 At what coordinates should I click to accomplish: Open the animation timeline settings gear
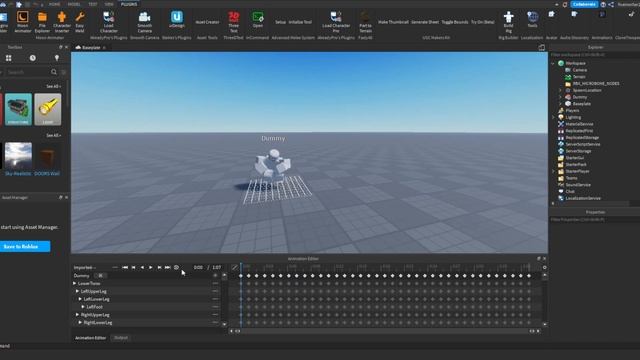click(544, 267)
